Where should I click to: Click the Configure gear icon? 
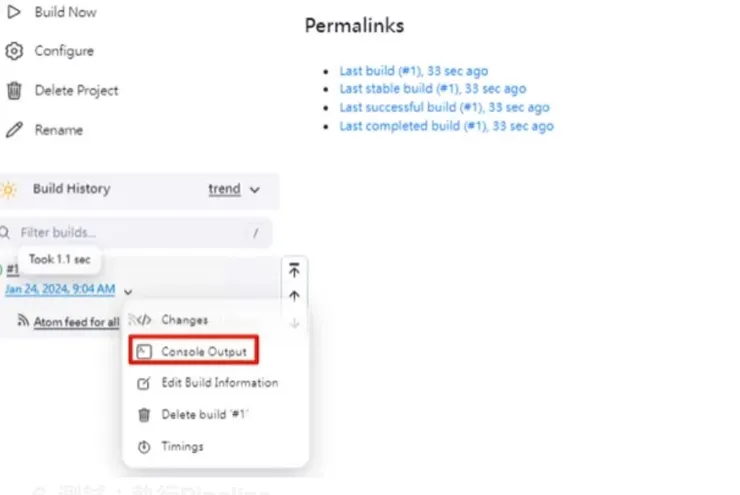click(13, 51)
